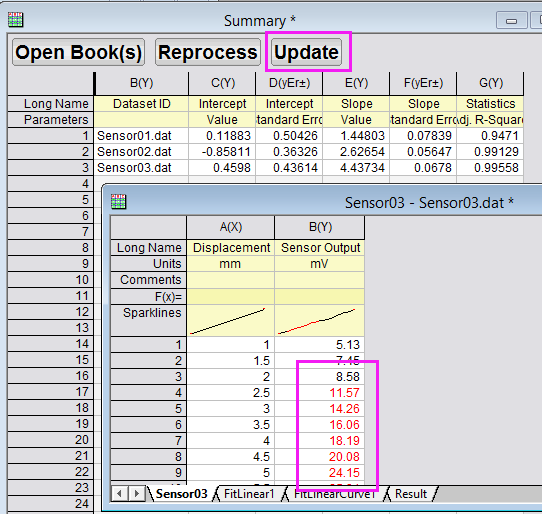Select column header A(X) in Sensor03
This screenshot has height=514, width=542.
[x=231, y=227]
